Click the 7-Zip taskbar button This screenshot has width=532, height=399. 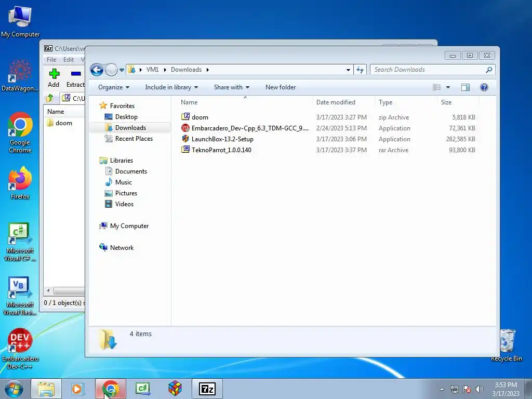pyautogui.click(x=207, y=389)
